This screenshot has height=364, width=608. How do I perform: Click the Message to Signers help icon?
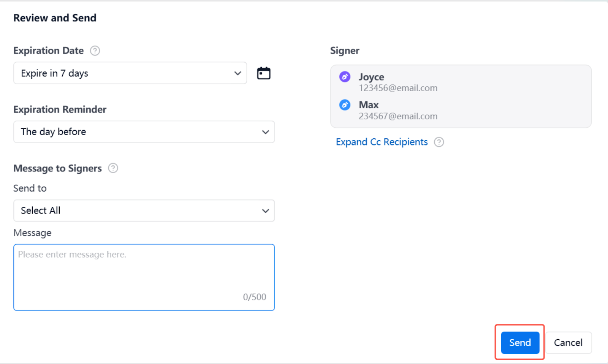point(113,168)
